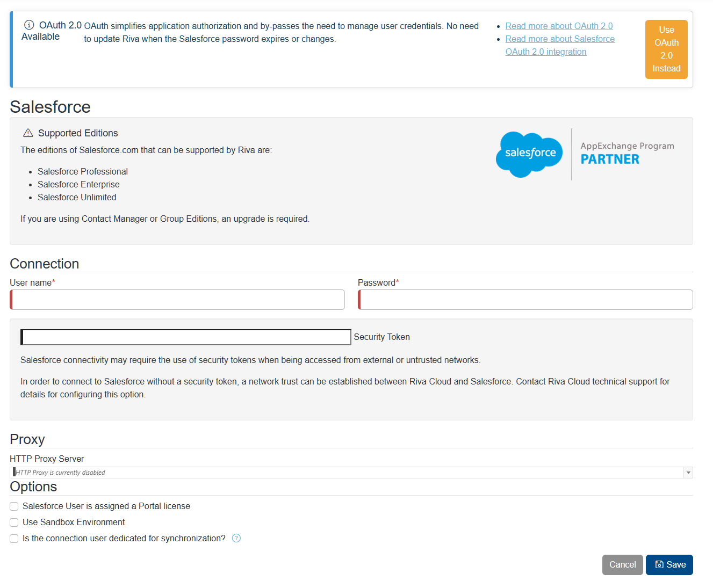The image size is (713, 588).
Task: Click the OAuth 2.0 info icon
Action: pyautogui.click(x=29, y=25)
